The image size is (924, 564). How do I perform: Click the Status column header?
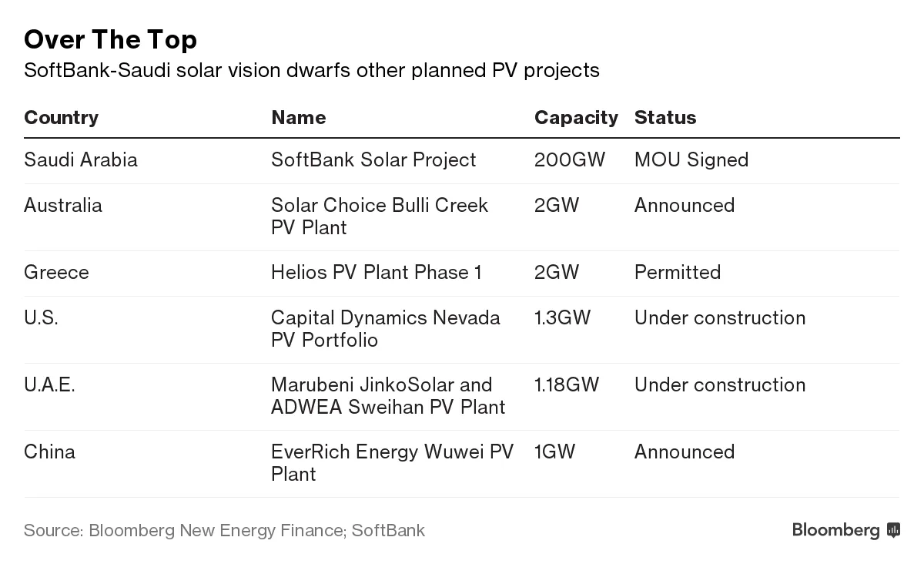pos(665,117)
